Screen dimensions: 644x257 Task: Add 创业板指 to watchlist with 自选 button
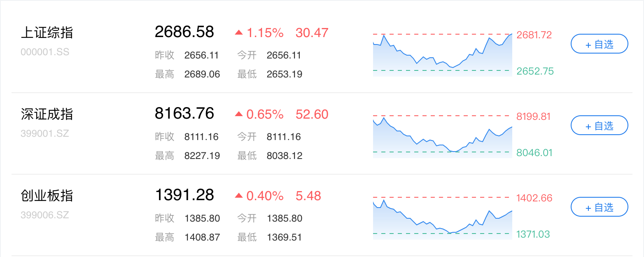tap(599, 207)
